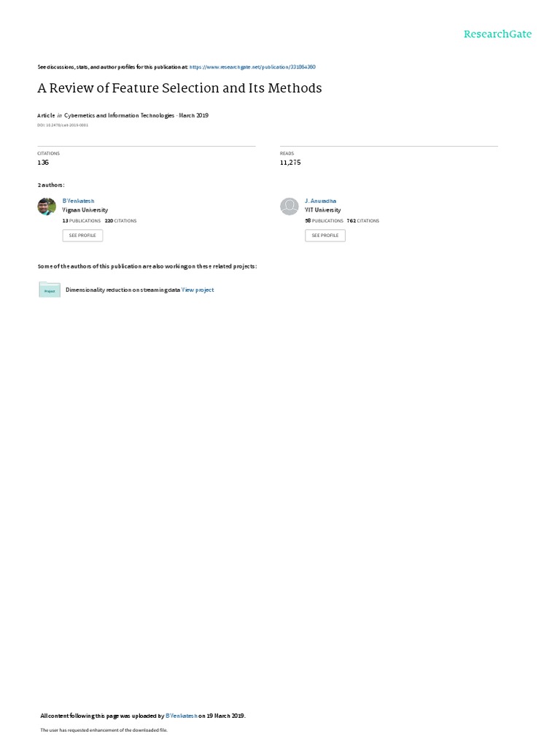Click the Dimensionality reduction on streaming data title
The image size is (560, 747).
coord(122,290)
